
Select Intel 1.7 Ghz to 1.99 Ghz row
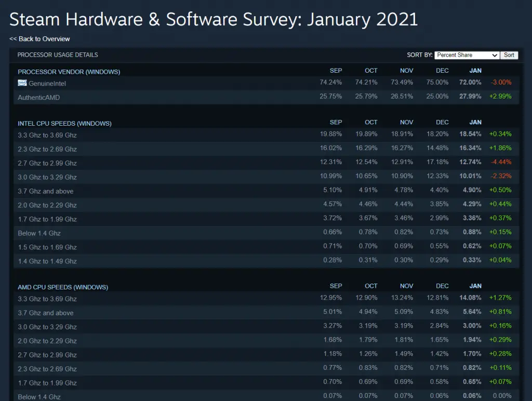pos(267,219)
